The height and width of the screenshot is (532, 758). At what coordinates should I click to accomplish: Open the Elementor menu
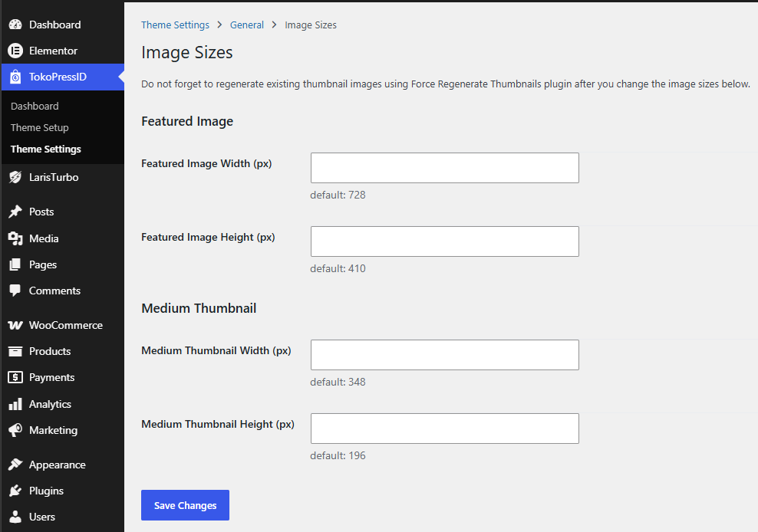click(x=63, y=51)
